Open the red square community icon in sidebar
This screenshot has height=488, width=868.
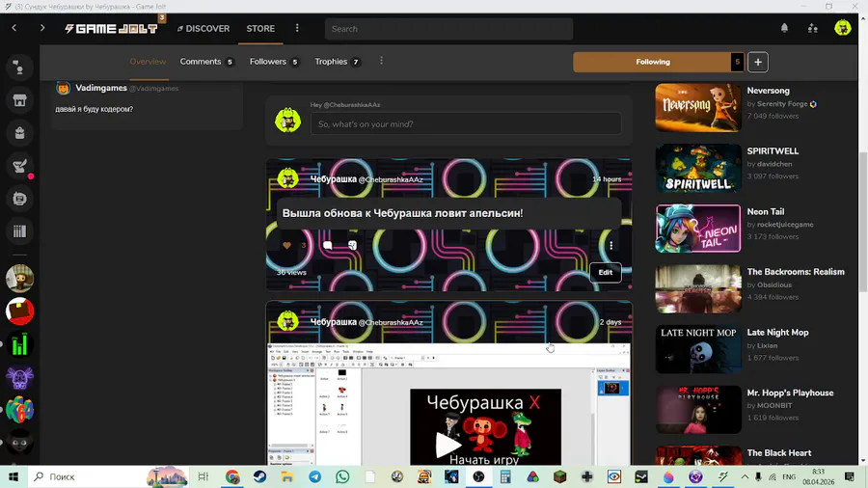click(x=19, y=311)
